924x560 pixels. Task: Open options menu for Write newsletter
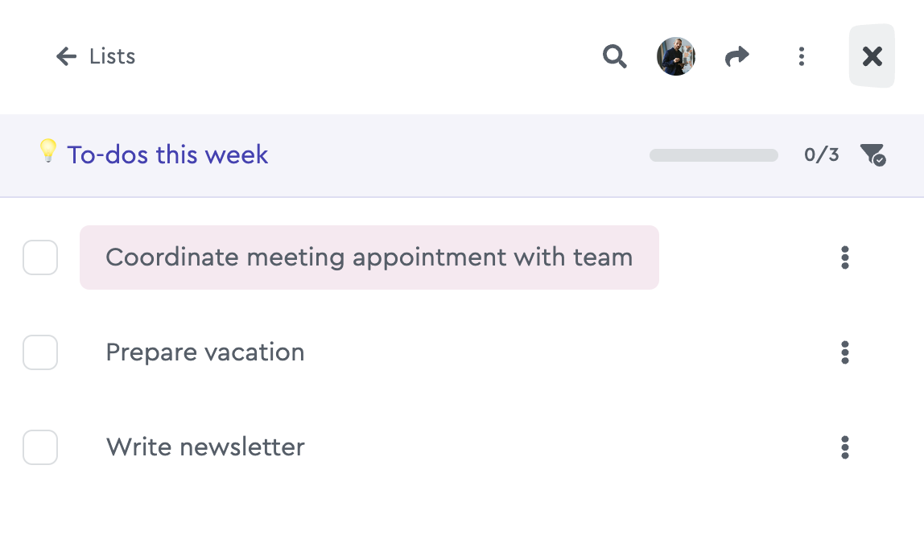pyautogui.click(x=845, y=447)
